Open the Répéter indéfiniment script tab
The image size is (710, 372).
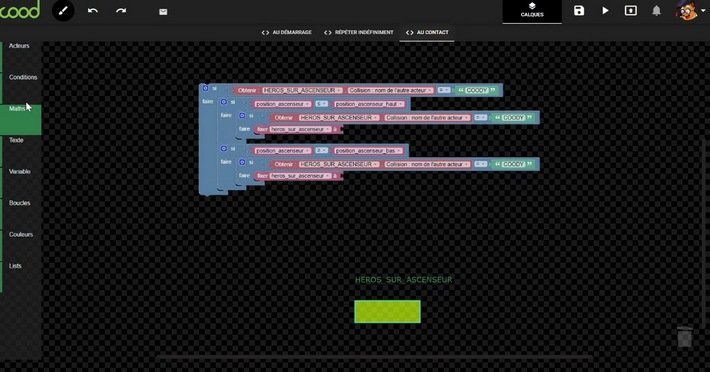point(359,33)
